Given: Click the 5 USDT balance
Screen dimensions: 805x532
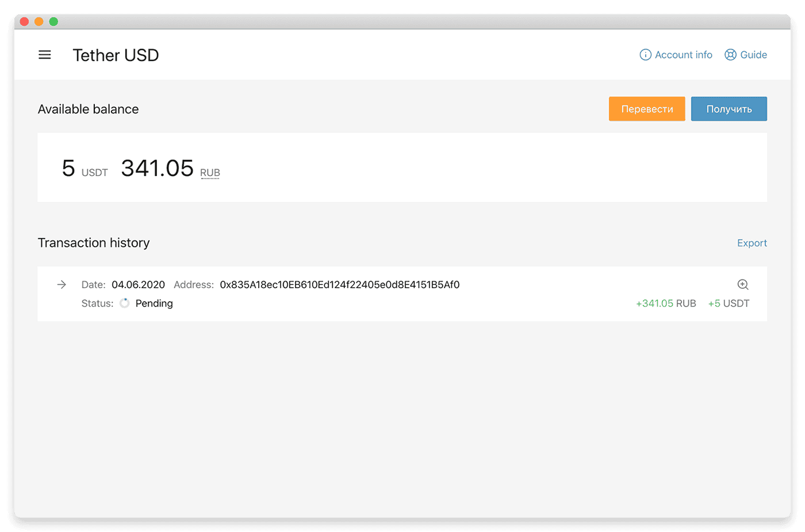Looking at the screenshot, I should [x=85, y=168].
